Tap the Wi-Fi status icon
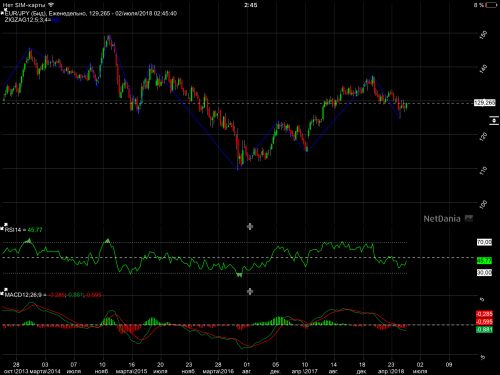 click(x=51, y=5)
